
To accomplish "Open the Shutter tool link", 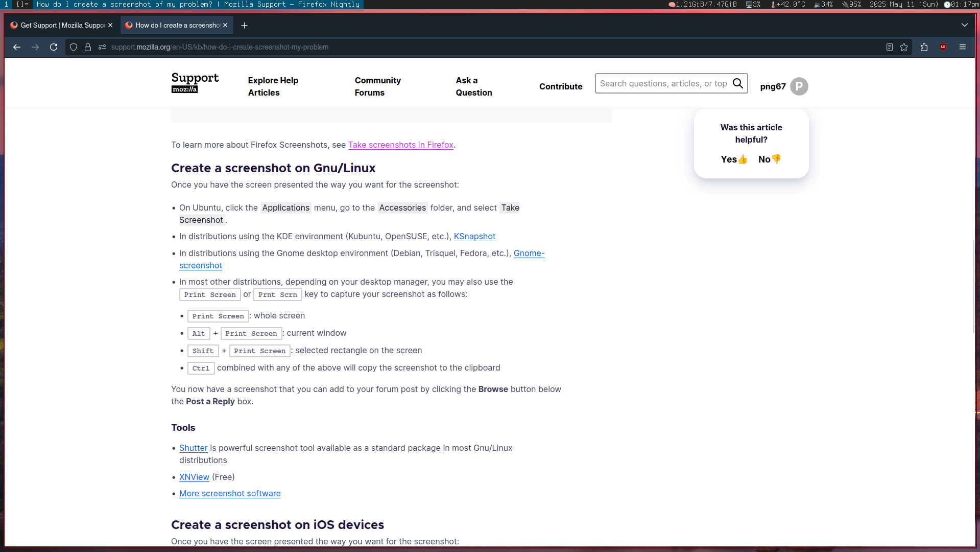I will [x=194, y=448].
